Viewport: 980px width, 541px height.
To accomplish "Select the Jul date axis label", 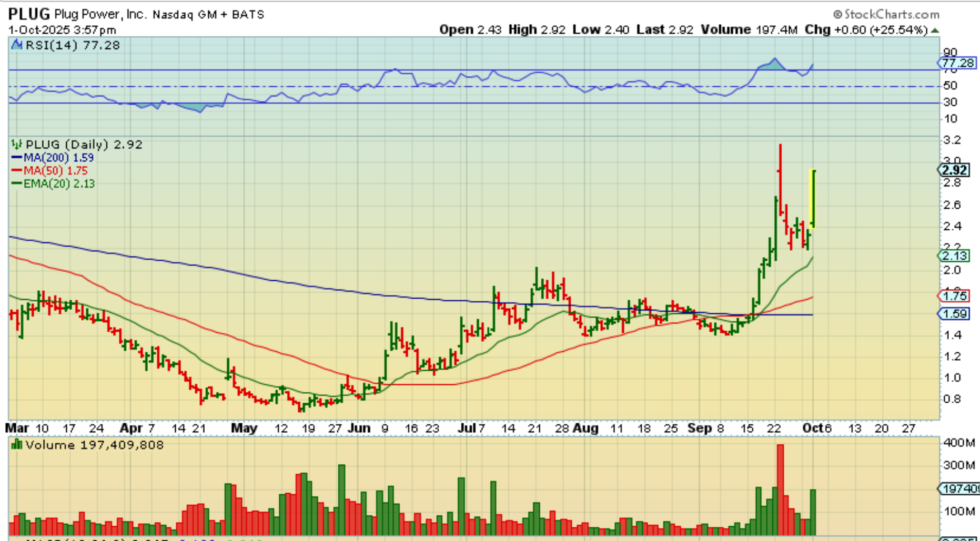I will 467,428.
